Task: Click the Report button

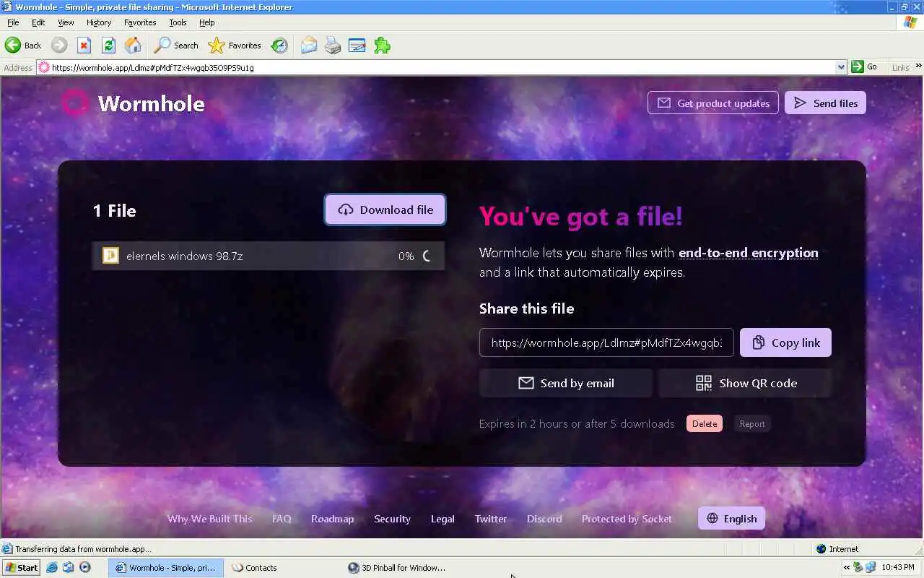Action: click(752, 424)
